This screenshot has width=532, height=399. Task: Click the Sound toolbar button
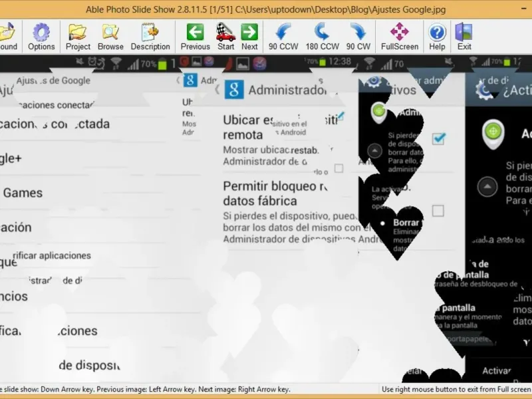tap(9, 37)
